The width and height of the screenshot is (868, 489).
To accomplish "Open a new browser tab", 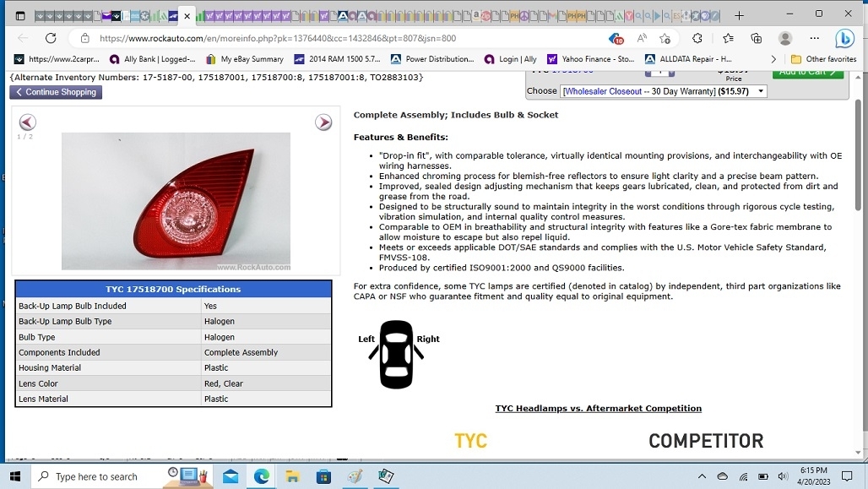I will [x=739, y=15].
